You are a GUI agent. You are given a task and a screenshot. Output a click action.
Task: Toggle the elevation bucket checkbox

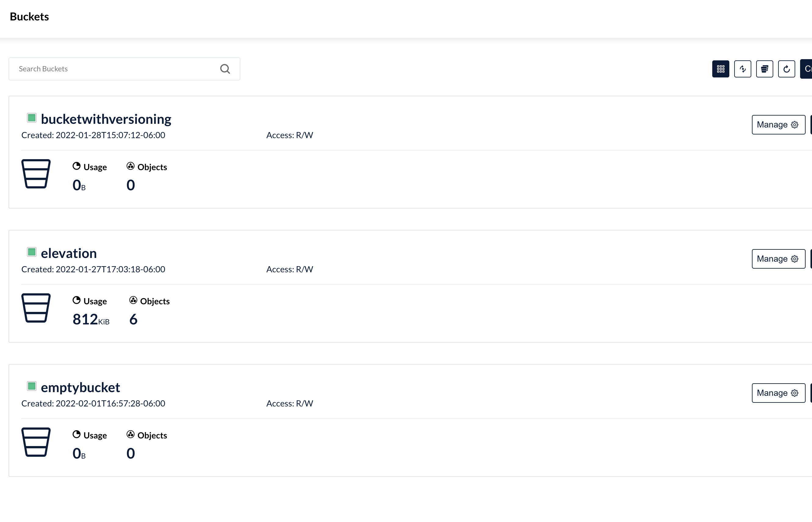pyautogui.click(x=31, y=252)
